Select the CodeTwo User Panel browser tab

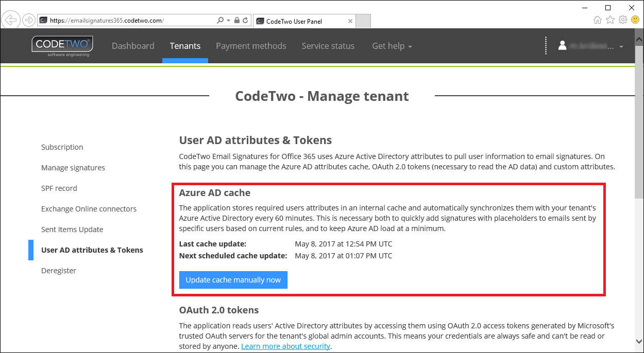click(304, 21)
